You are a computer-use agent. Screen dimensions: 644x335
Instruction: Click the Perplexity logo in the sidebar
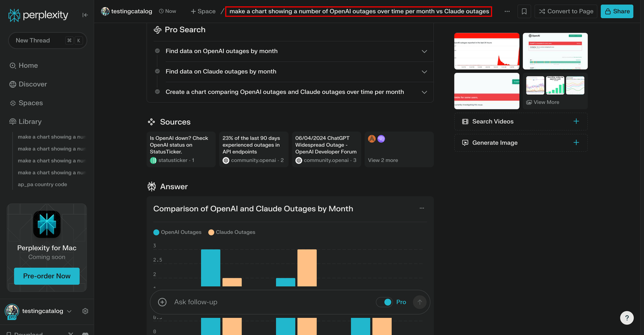point(14,14)
